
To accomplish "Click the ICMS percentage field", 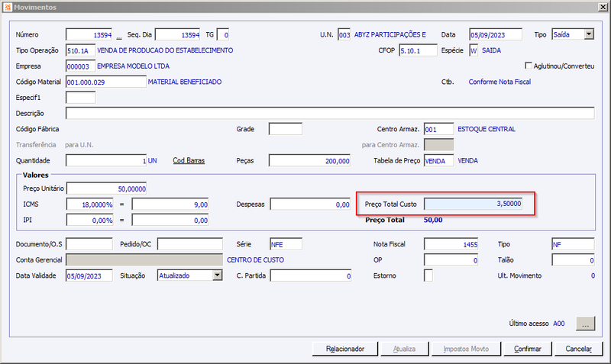I will point(89,204).
